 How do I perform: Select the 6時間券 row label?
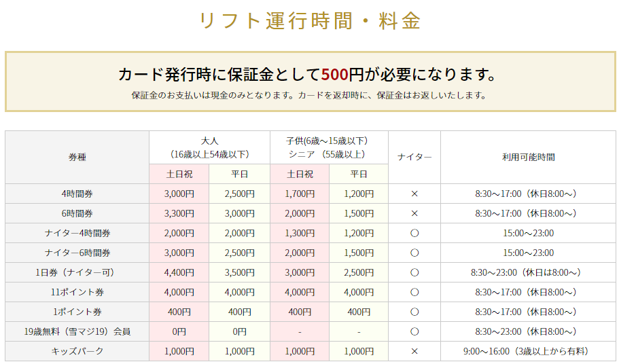point(77,214)
